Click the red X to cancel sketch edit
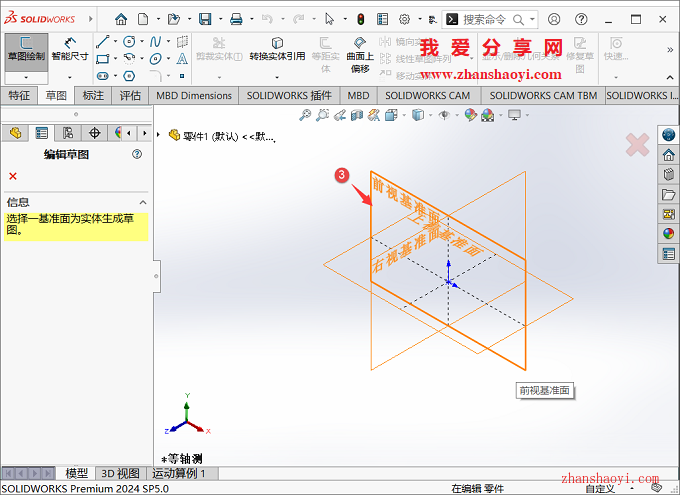680x495 pixels. click(x=13, y=176)
